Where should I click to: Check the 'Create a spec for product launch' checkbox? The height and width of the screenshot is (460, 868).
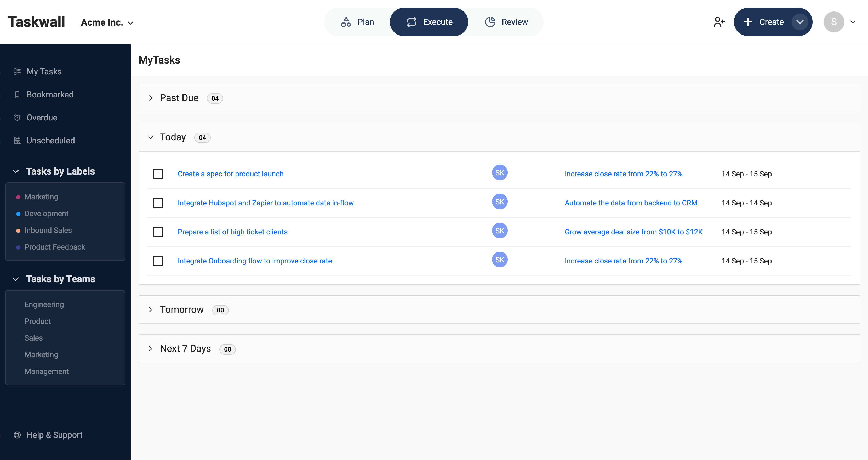pos(158,174)
